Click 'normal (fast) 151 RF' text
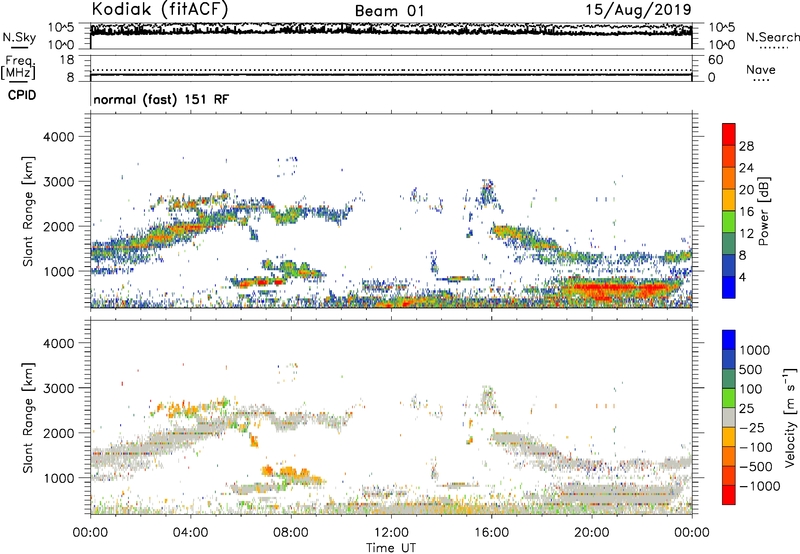The height and width of the screenshot is (554, 800). pos(161,99)
